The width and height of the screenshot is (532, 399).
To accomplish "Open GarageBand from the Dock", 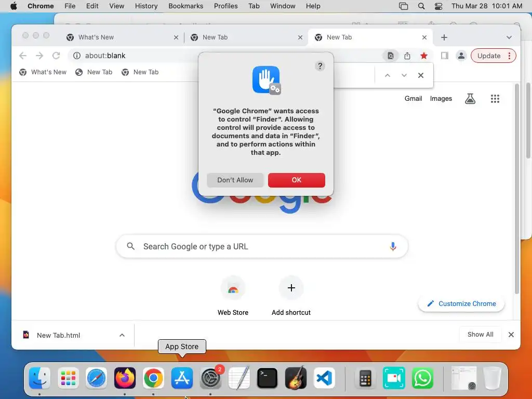I will (x=296, y=378).
